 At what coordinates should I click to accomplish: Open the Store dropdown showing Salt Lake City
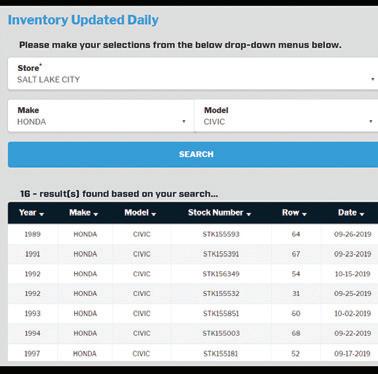click(x=193, y=74)
